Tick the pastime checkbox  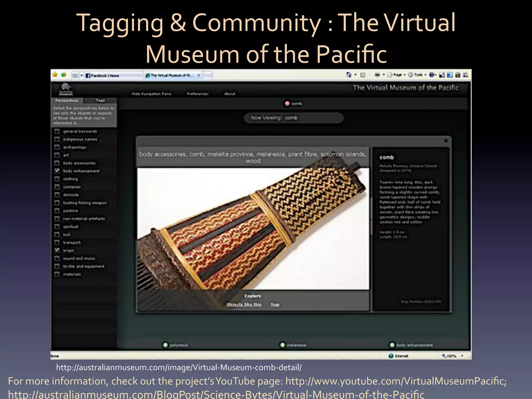click(x=57, y=210)
